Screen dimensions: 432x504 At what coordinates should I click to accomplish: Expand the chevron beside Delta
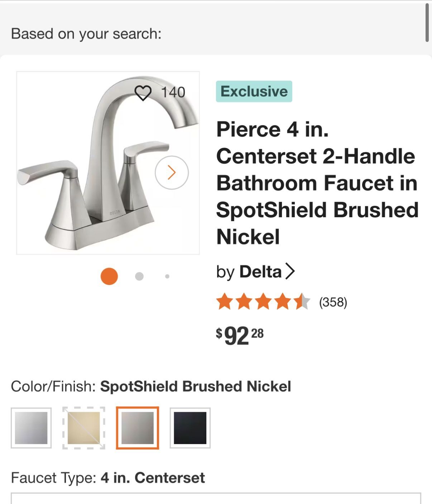(x=290, y=271)
